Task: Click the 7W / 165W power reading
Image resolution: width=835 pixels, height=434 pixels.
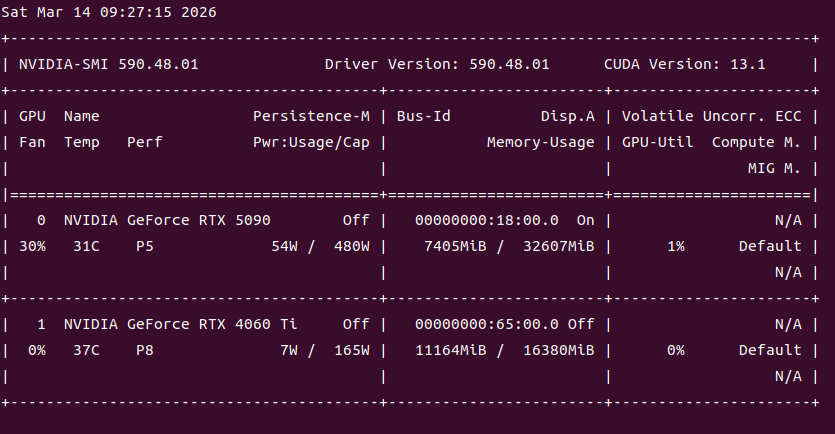Action: pos(324,350)
